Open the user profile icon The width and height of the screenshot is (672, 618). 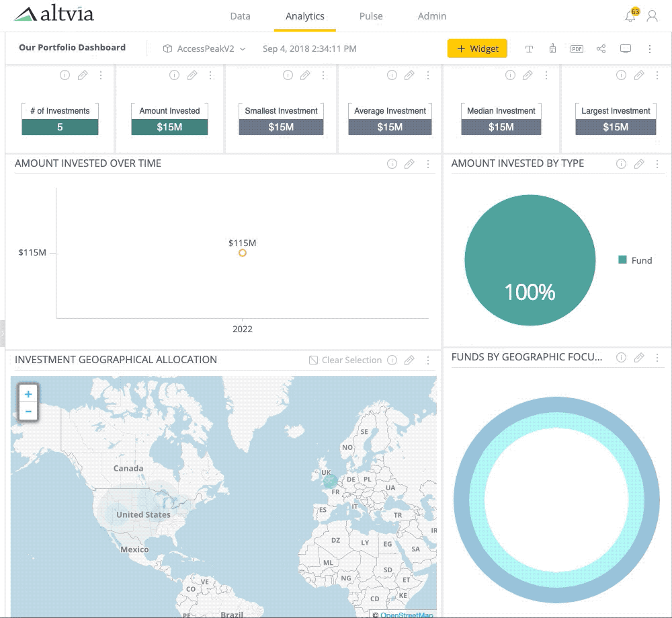pos(652,16)
